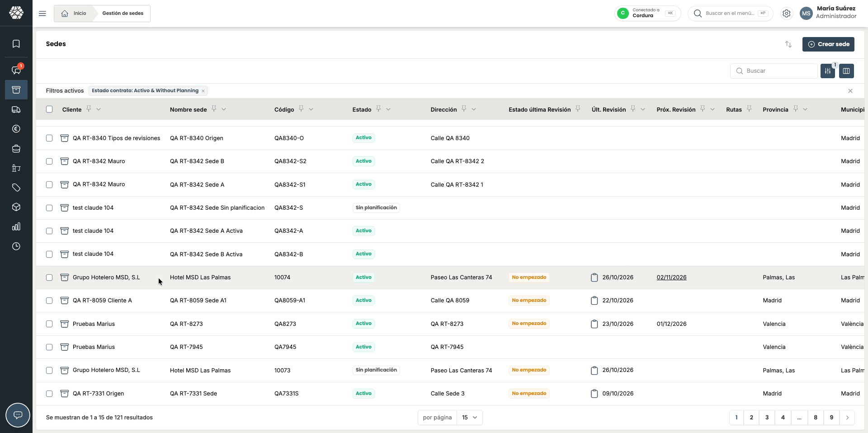Open the clock history icon in the sidebar
The image size is (868, 433).
(x=16, y=246)
